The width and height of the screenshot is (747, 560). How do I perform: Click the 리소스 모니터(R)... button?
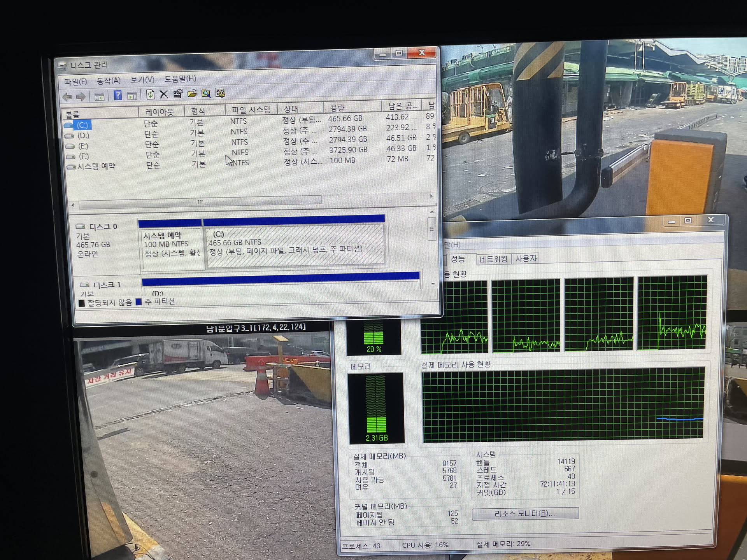click(x=525, y=514)
